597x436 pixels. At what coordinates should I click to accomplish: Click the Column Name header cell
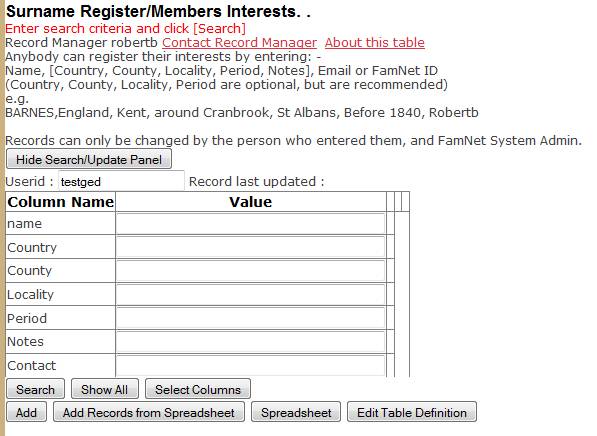pyautogui.click(x=61, y=202)
